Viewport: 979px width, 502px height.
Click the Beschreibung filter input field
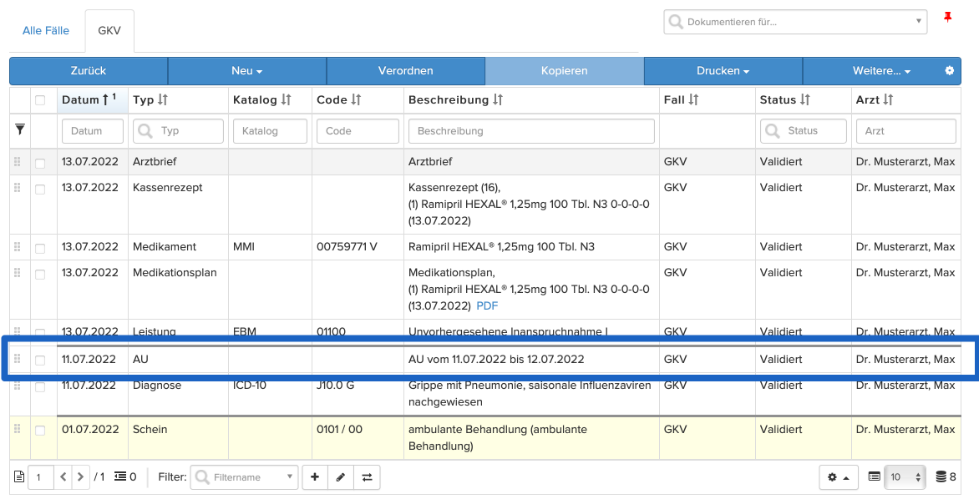coord(531,131)
